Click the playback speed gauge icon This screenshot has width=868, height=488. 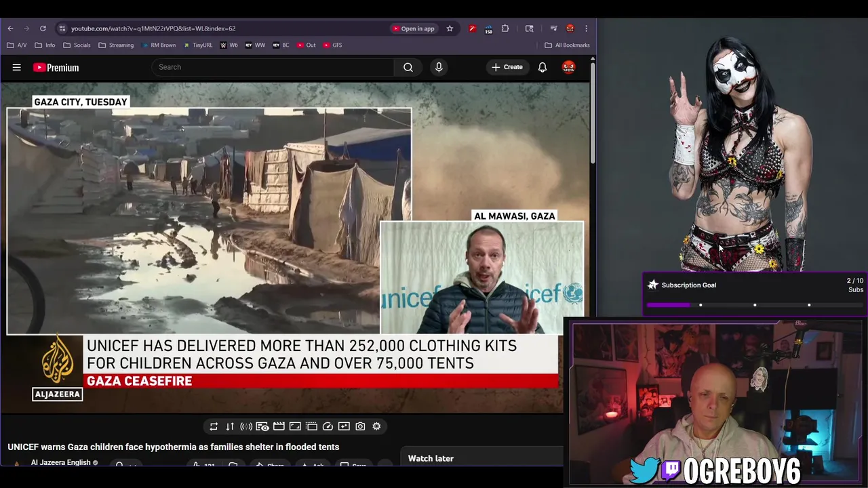tap(328, 426)
